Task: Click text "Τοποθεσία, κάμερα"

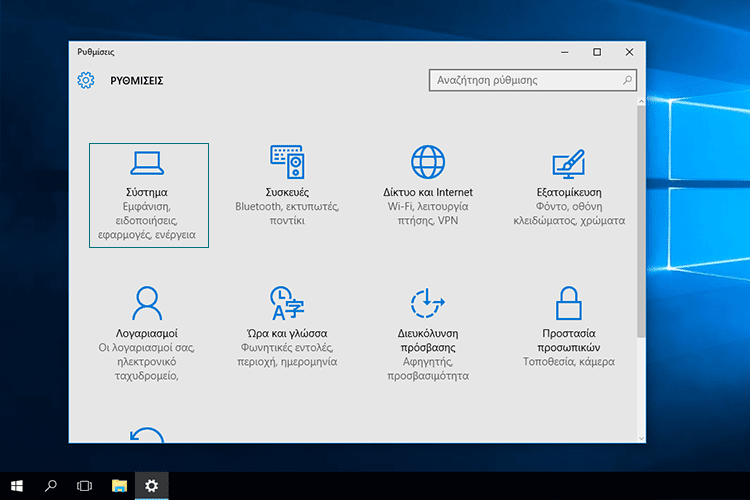Action: click(569, 362)
